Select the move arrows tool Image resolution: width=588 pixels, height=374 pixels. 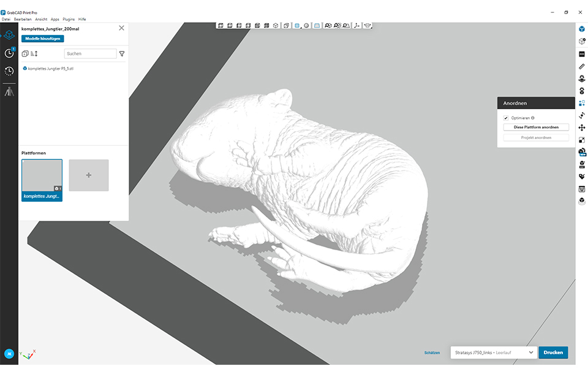(x=581, y=128)
